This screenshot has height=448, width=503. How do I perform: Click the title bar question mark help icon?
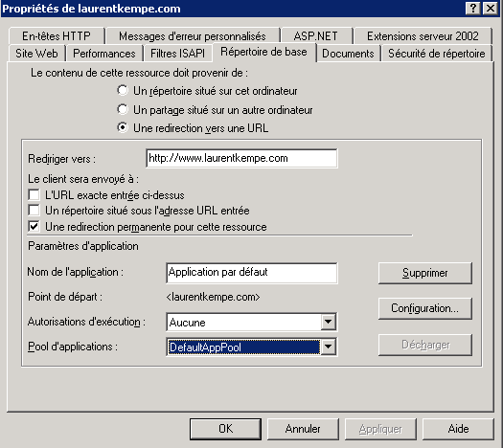(x=473, y=8)
